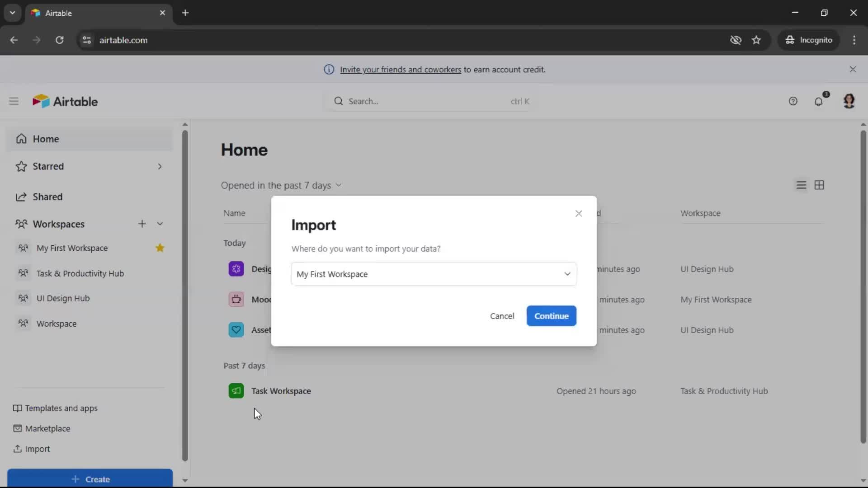868x488 pixels.
Task: Close the Airtable browser tab
Action: click(162, 13)
